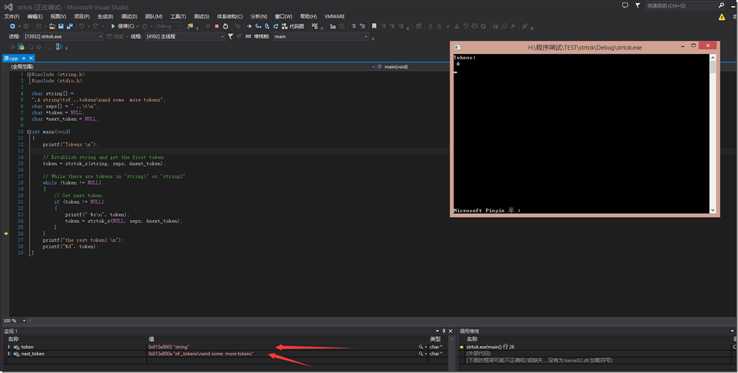Open the Tools (工具) menu
Image resolution: width=738 pixels, height=373 pixels.
[178, 16]
